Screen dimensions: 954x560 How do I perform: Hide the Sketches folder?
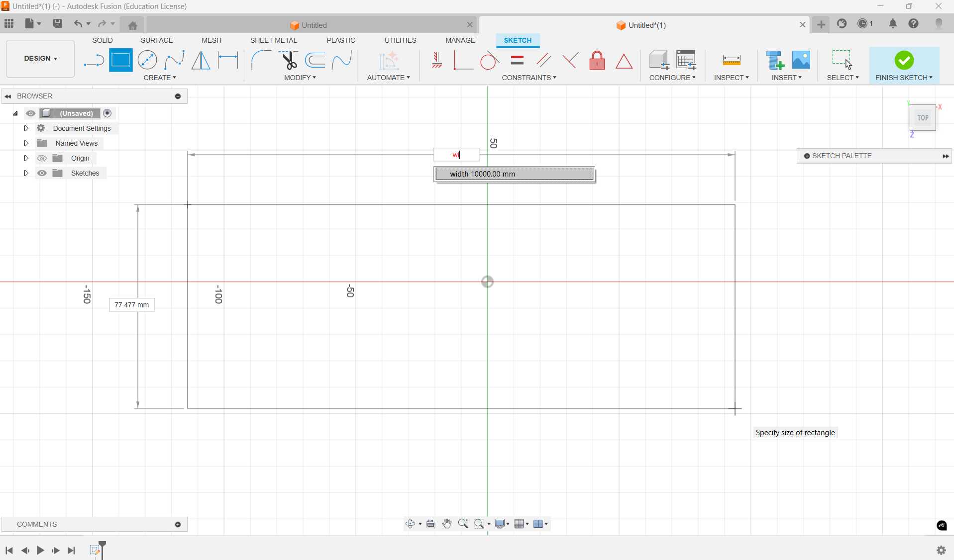42,173
